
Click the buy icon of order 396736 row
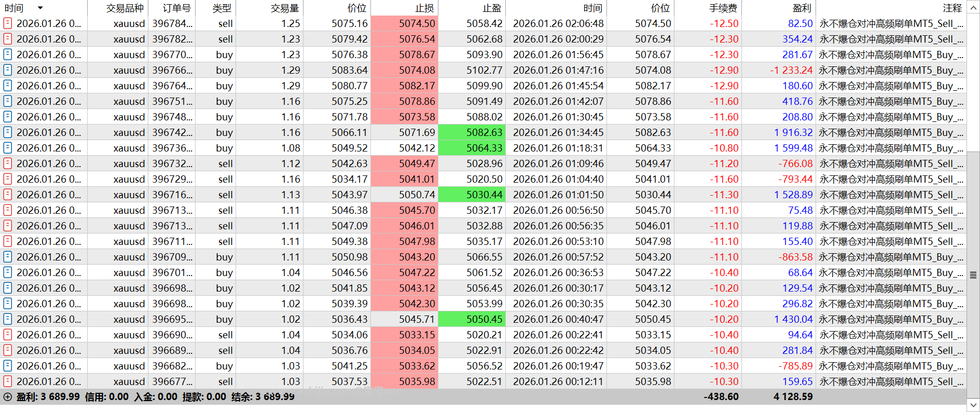(x=8, y=148)
